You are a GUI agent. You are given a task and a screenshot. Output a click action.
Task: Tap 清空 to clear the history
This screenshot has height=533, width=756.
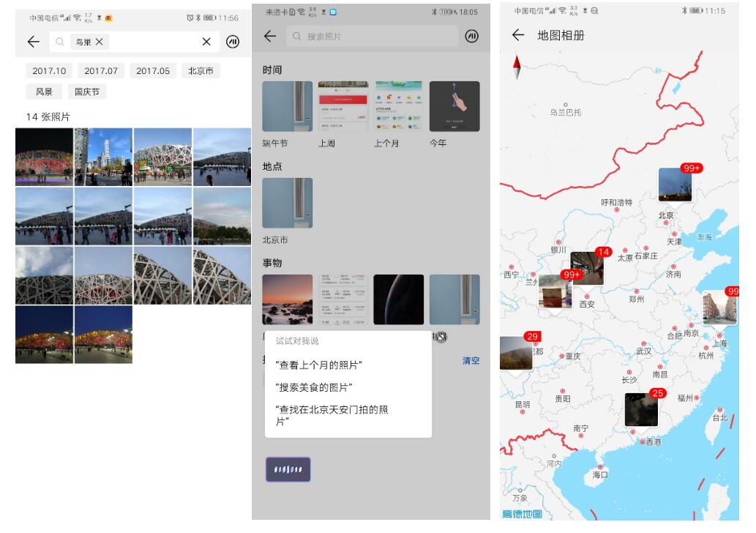[471, 361]
